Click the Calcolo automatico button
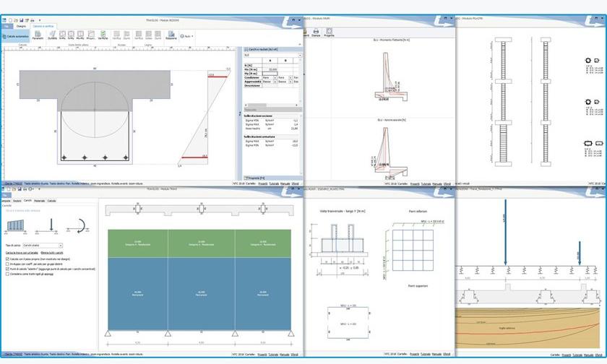 pyautogui.click(x=16, y=35)
